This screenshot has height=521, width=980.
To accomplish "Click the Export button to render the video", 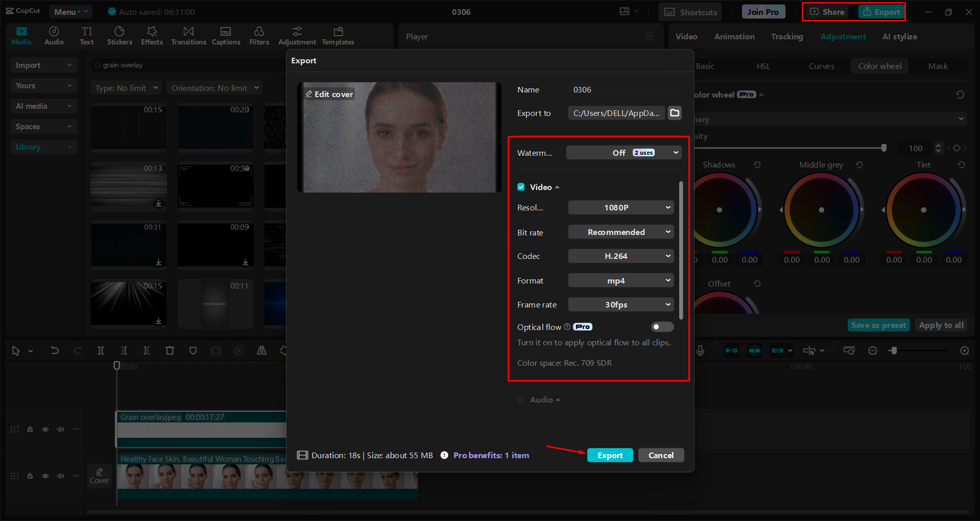I will tap(610, 455).
